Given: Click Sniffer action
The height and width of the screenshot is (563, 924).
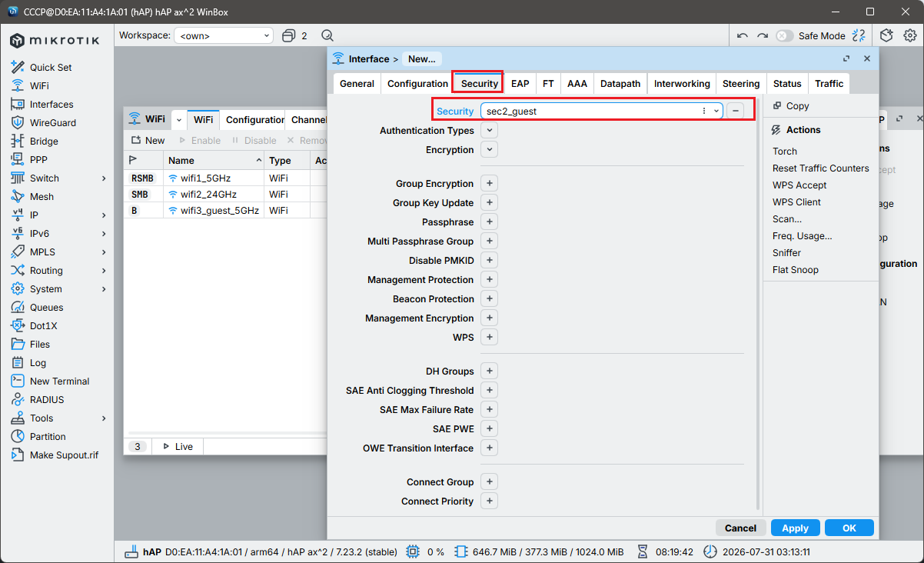Looking at the screenshot, I should click(x=786, y=253).
